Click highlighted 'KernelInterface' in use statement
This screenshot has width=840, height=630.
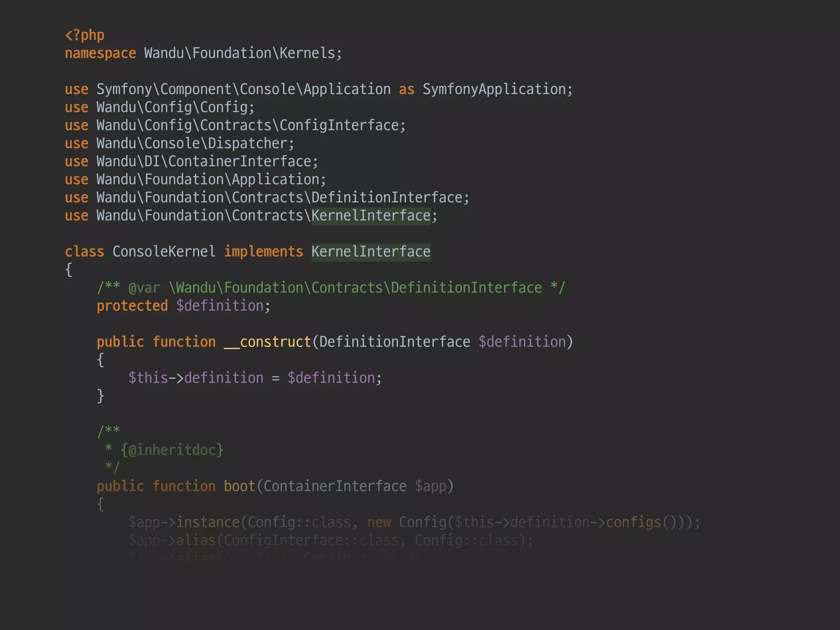click(371, 216)
